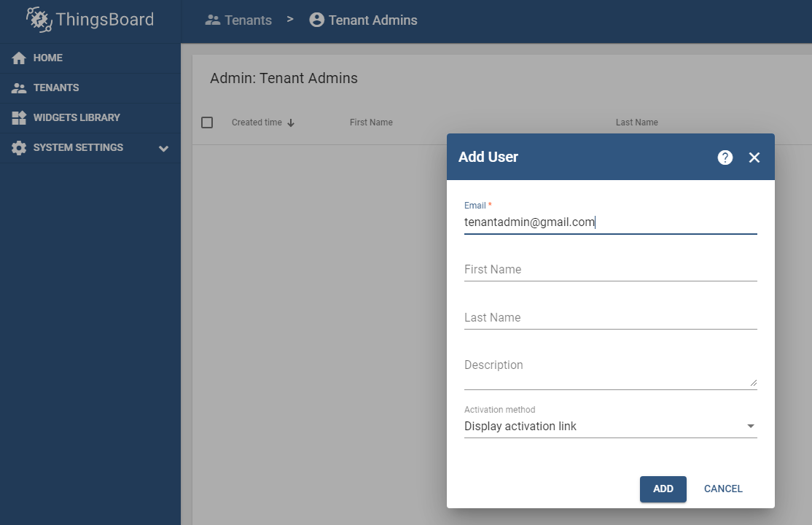Viewport: 812px width, 525px height.
Task: Open help via question mark icon
Action: coord(725,157)
